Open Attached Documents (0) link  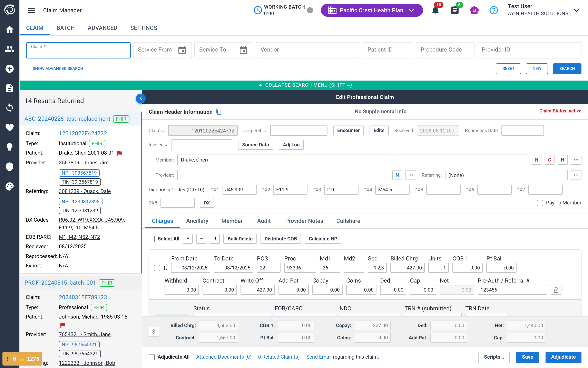click(x=224, y=357)
